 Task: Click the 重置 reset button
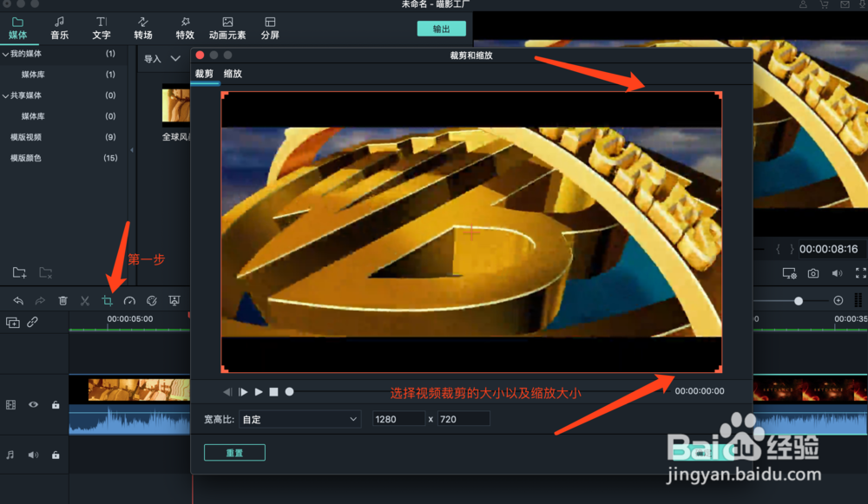(234, 453)
